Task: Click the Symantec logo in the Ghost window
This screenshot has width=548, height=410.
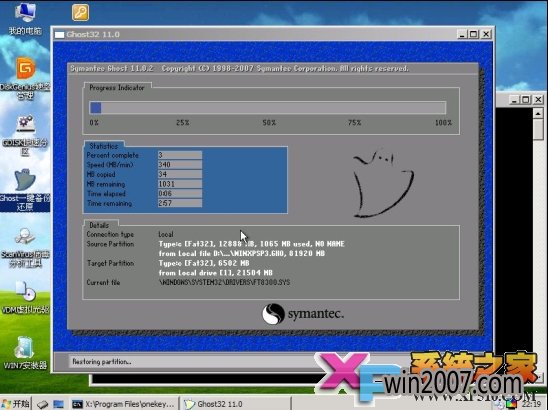Action: 303,314
